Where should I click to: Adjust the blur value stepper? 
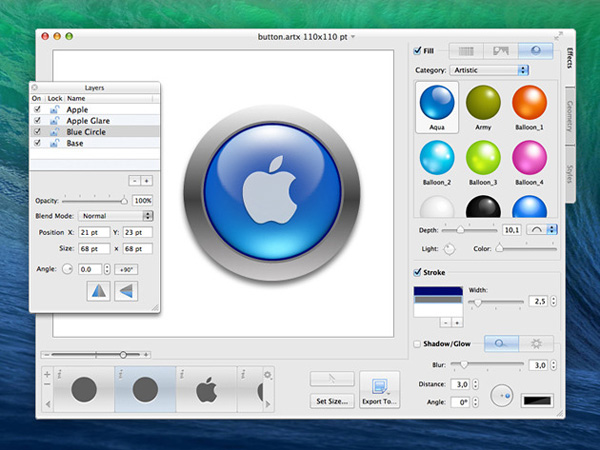tap(553, 365)
